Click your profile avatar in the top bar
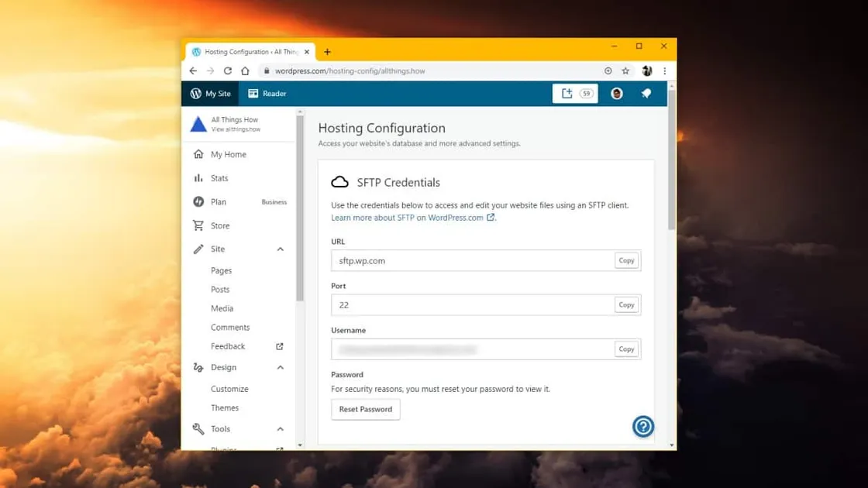Screen dimensions: 868x488 tap(616, 93)
